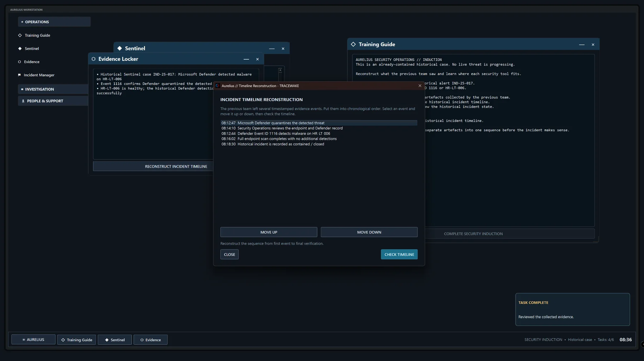
Task: Switch to Sentinel taskbar item
Action: point(114,340)
